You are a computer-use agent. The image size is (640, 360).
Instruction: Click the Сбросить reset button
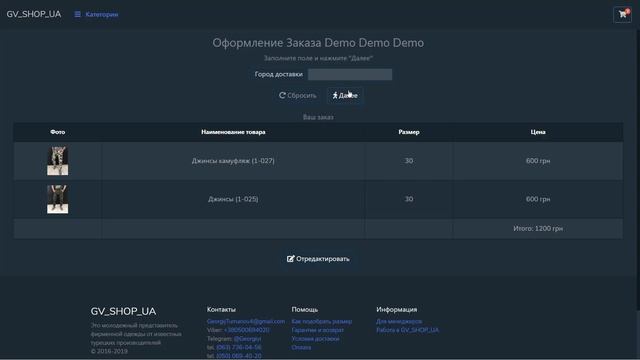298,96
